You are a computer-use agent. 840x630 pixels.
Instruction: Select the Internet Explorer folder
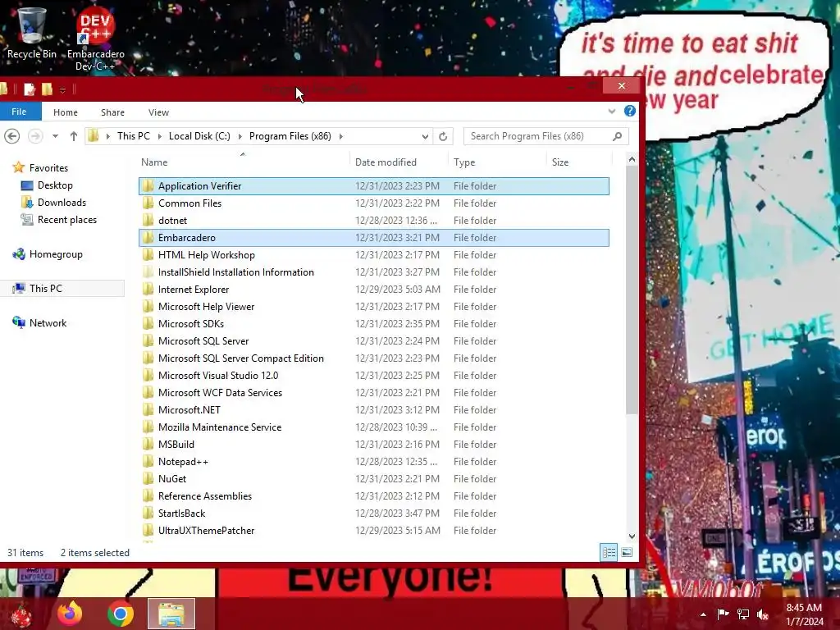(373, 290)
